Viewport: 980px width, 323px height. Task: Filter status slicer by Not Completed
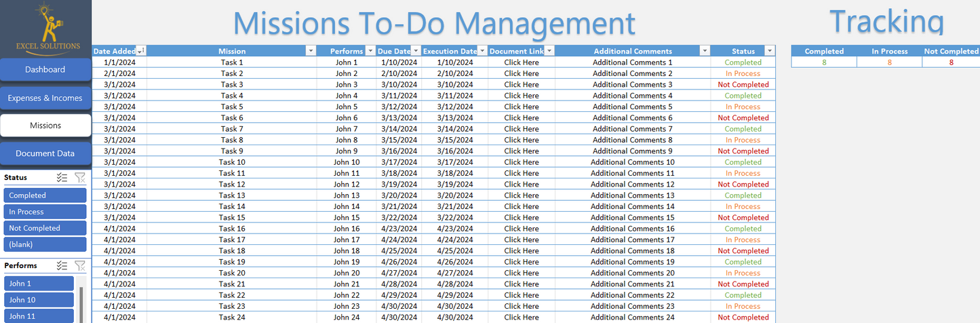coord(45,228)
